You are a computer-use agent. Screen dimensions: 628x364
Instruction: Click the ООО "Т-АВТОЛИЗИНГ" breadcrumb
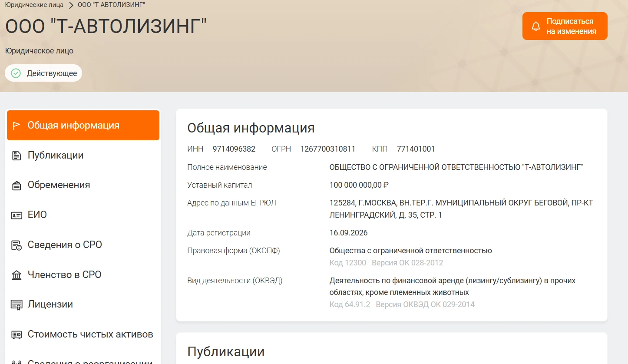pos(111,5)
